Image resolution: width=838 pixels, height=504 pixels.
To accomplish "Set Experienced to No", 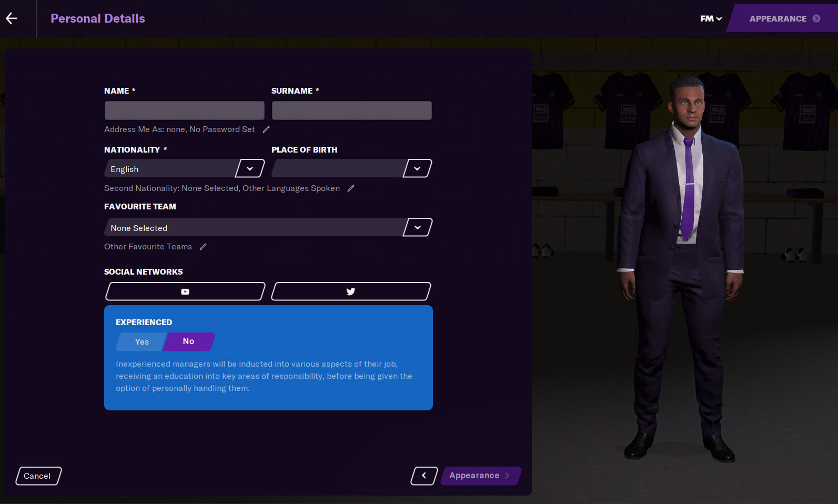I will click(x=188, y=341).
